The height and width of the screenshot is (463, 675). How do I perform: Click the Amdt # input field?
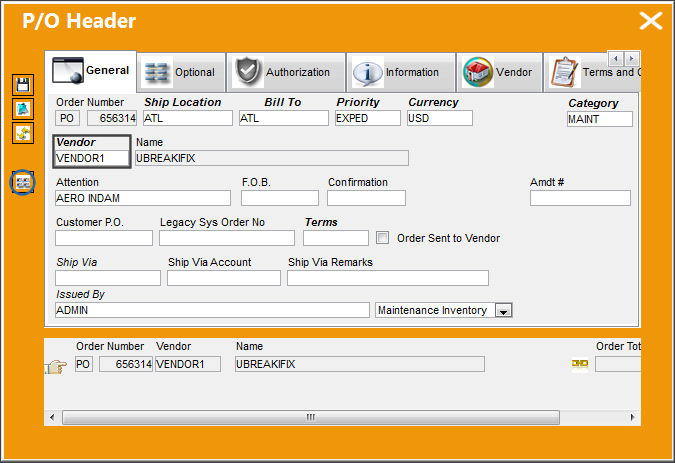pos(580,198)
